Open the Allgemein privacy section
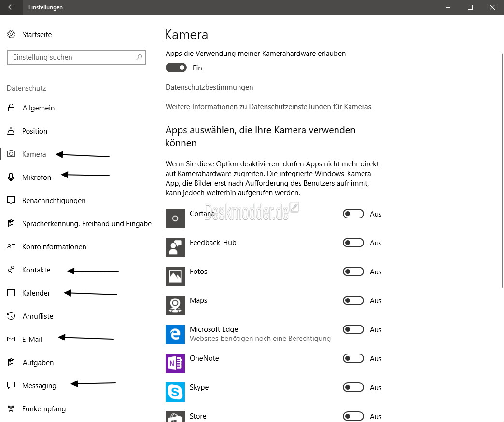The width and height of the screenshot is (504, 422). 39,108
